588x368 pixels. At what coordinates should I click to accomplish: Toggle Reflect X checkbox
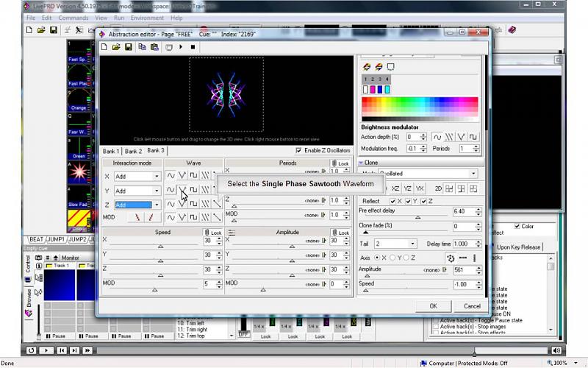pos(392,201)
